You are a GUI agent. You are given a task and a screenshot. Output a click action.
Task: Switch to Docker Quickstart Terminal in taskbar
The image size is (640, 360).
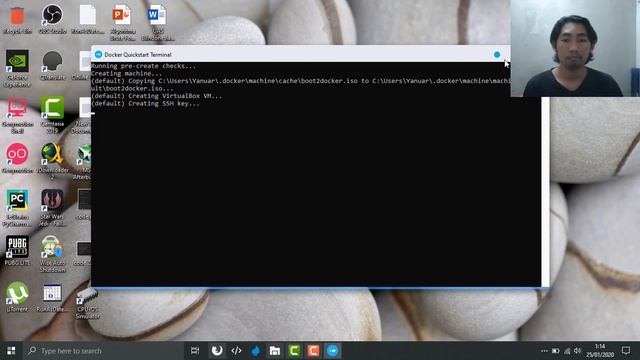[x=333, y=351]
